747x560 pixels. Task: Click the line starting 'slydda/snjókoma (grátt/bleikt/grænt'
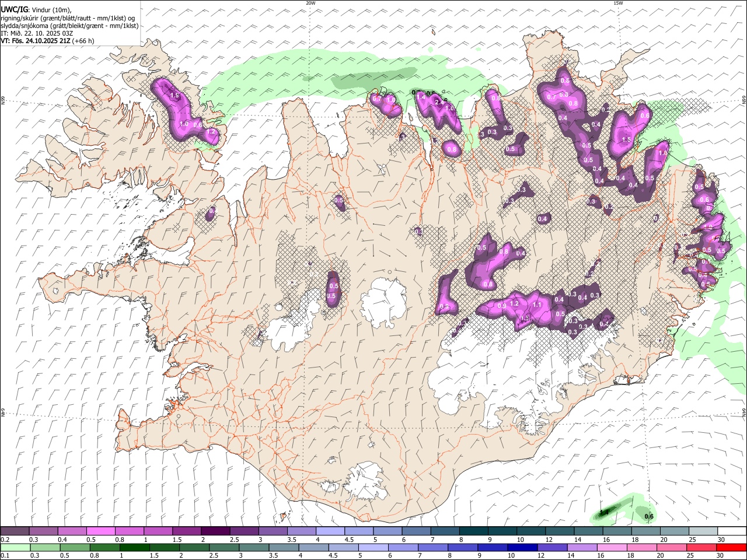pyautogui.click(x=69, y=26)
